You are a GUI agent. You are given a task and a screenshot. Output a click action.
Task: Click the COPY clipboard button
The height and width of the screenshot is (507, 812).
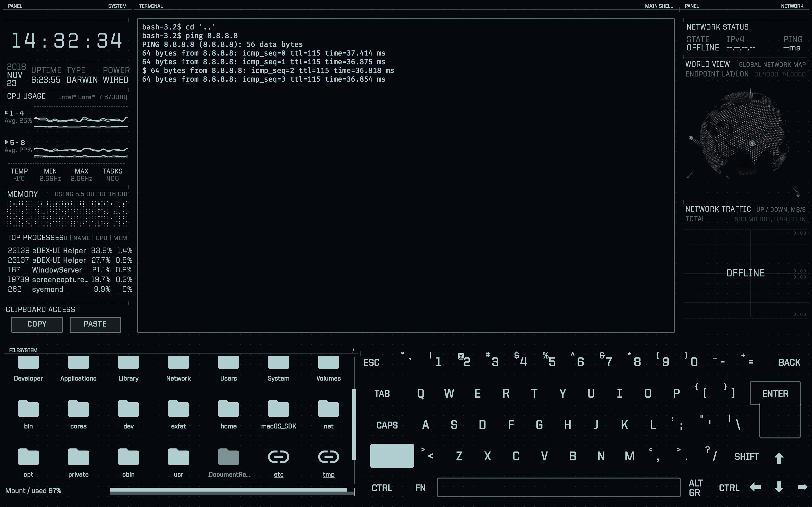[37, 324]
